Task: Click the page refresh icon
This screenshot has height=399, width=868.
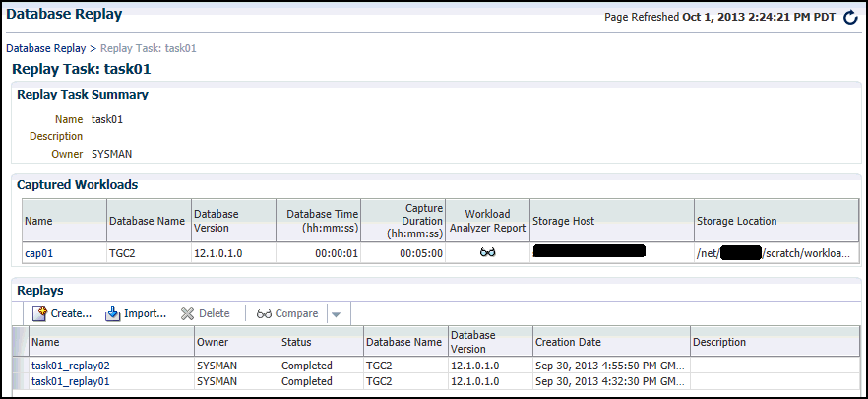Action: point(851,18)
